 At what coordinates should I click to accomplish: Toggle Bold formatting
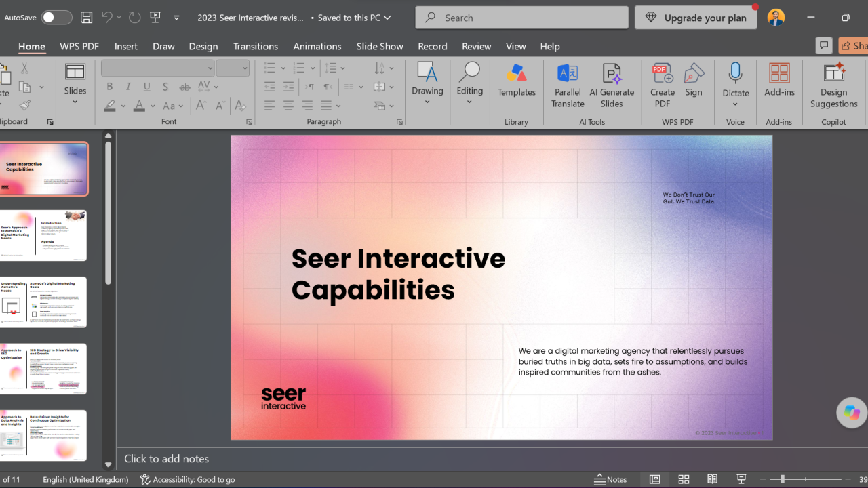(109, 87)
